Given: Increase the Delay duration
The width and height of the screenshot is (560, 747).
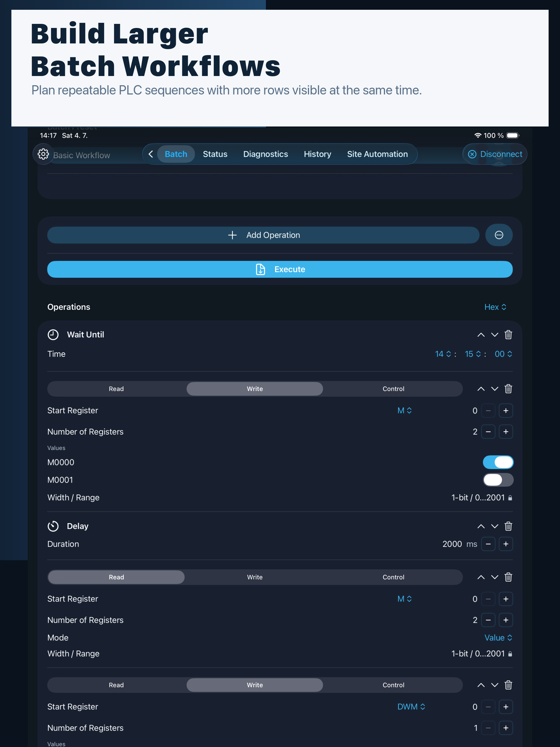Looking at the screenshot, I should pos(506,544).
